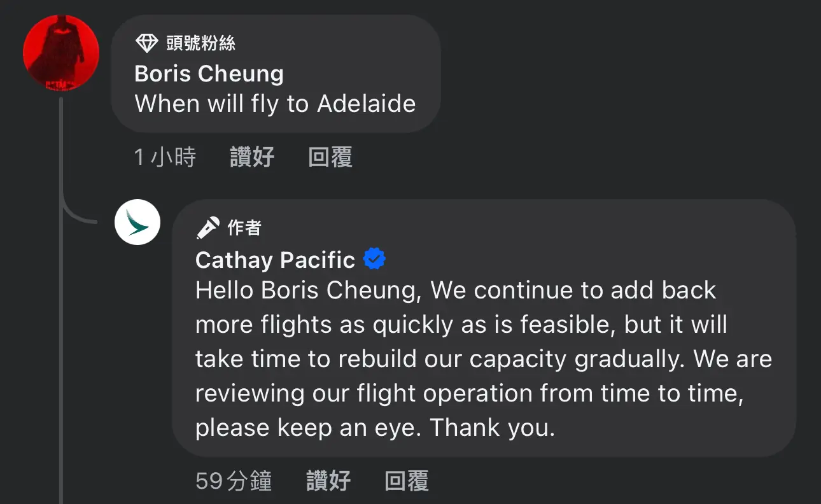Click the "Thank you" text ending the reply
This screenshot has width=821, height=504.
(492, 428)
